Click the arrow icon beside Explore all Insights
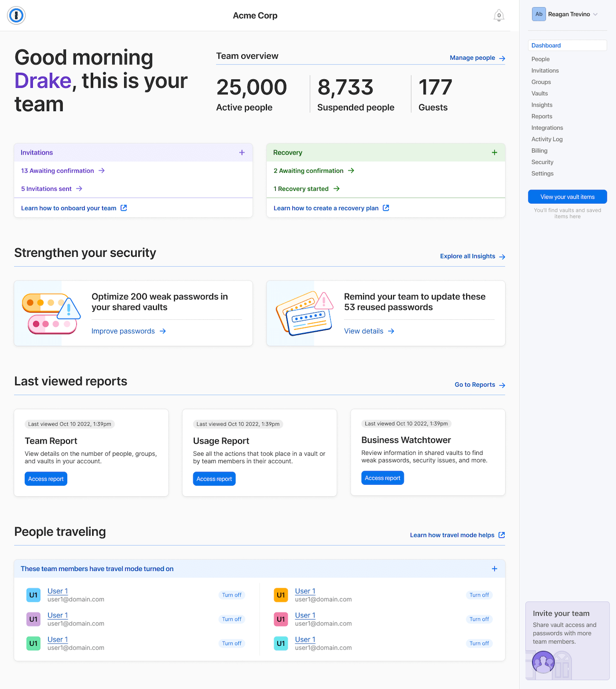The height and width of the screenshot is (689, 616). click(502, 256)
